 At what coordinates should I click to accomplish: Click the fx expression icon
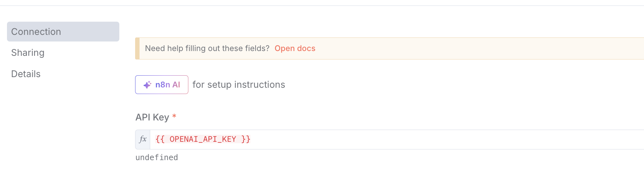[143, 140]
